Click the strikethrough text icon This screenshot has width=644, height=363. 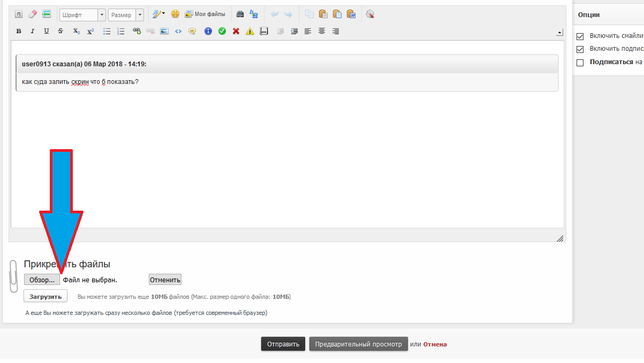click(x=60, y=32)
